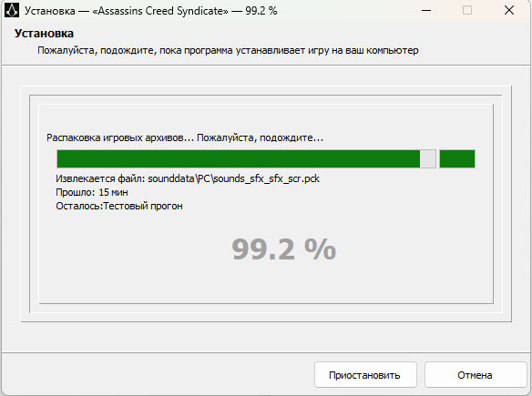
Task: Click the Пожалуйста, подождите, пока программа subtitle
Action: point(228,50)
